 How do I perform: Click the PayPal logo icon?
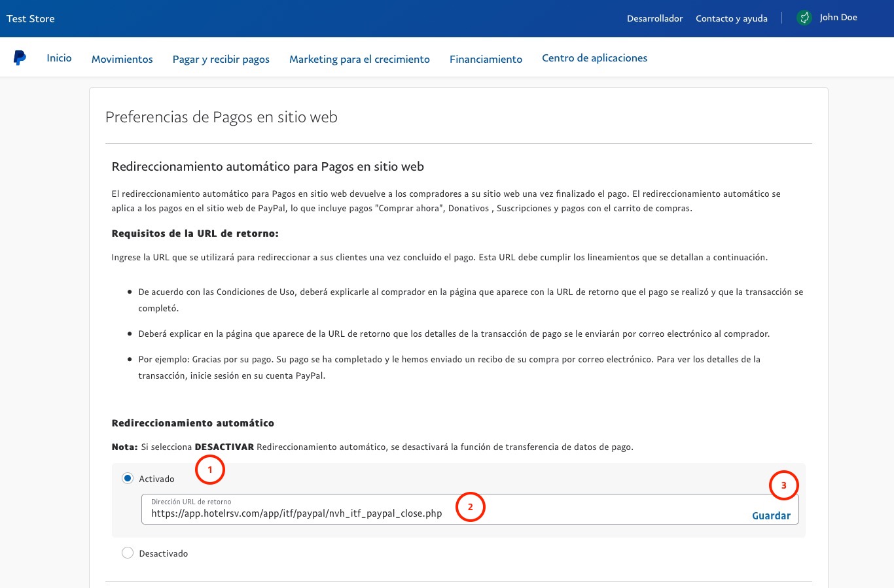pos(20,58)
